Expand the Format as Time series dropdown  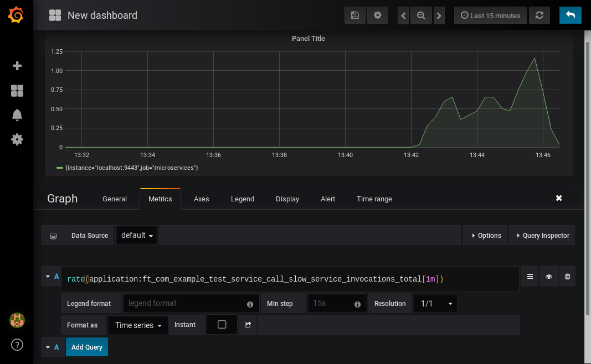(x=138, y=325)
